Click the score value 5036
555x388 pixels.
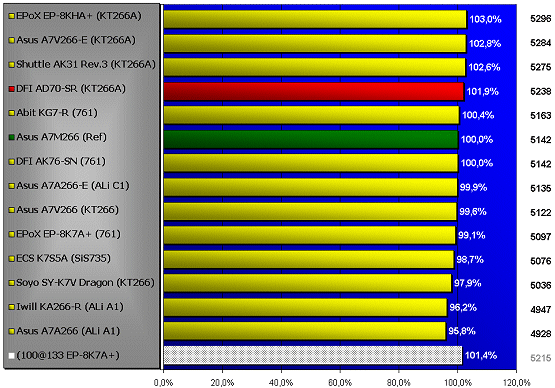pyautogui.click(x=541, y=285)
